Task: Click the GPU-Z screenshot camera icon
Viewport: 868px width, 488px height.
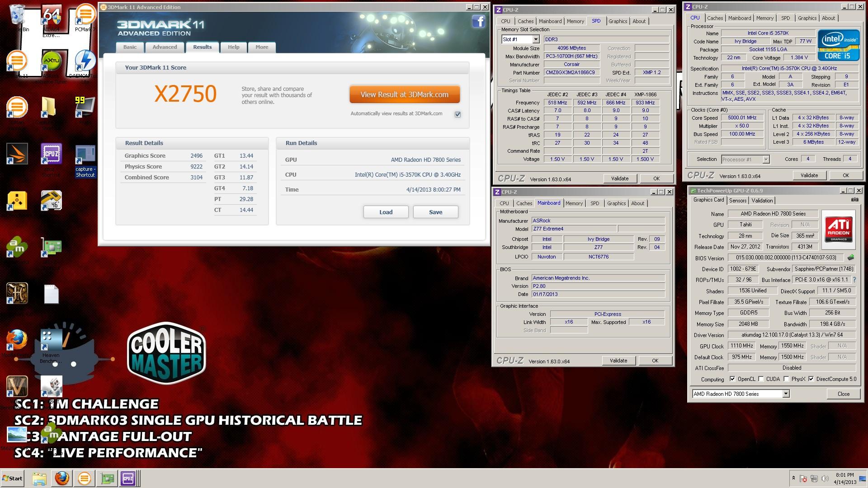Action: point(854,200)
